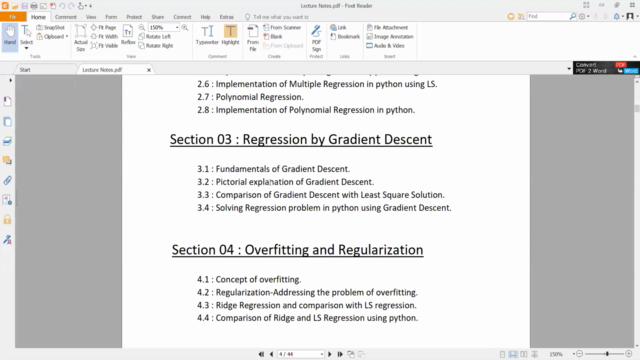Image resolution: width=640 pixels, height=360 pixels.
Task: Insert Audio & Video
Action: pyautogui.click(x=385, y=45)
